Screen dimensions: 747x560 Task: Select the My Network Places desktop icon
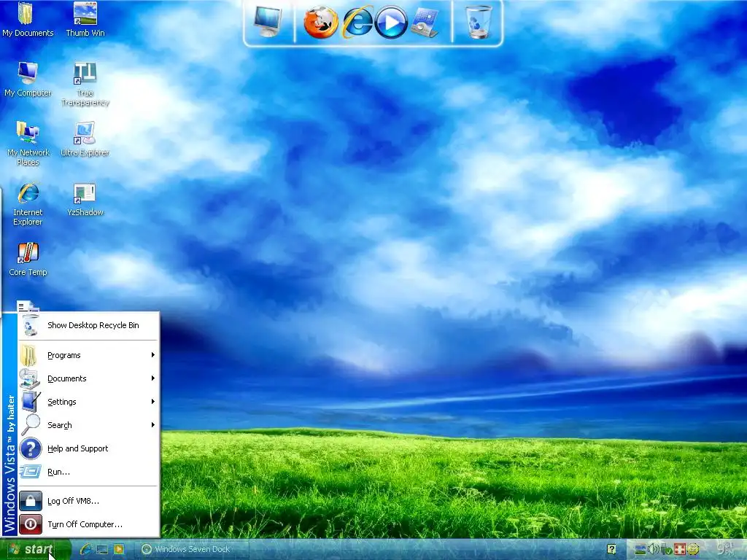[x=28, y=144]
